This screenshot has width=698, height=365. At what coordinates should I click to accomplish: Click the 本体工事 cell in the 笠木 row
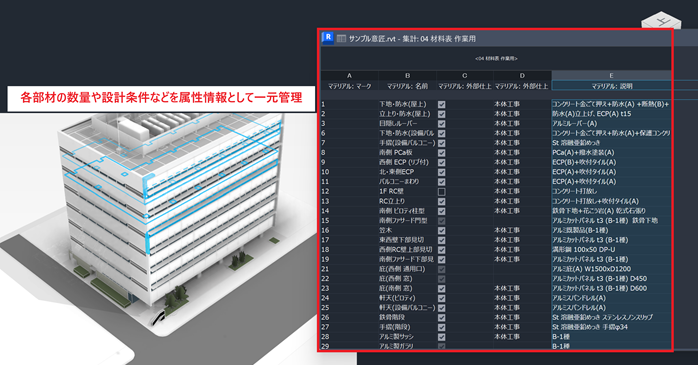(522, 230)
